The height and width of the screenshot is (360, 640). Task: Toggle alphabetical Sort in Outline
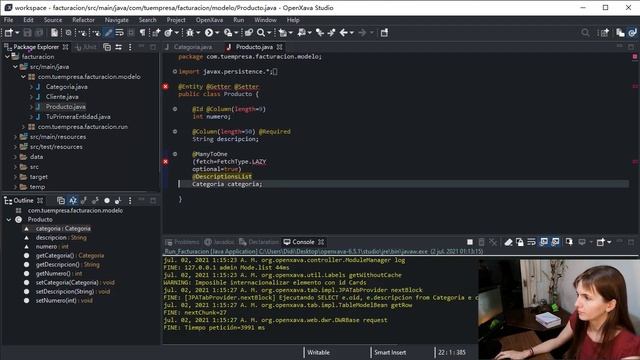(x=73, y=200)
